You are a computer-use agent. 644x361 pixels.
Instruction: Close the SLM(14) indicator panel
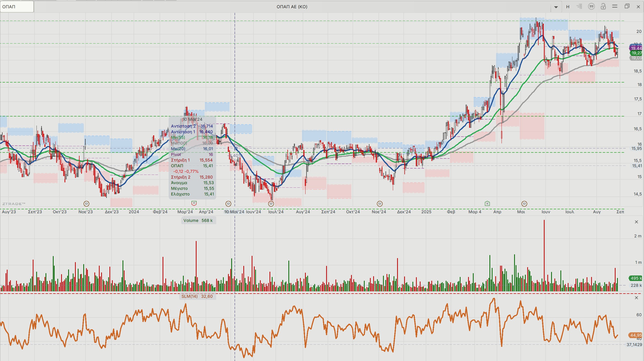636,298
